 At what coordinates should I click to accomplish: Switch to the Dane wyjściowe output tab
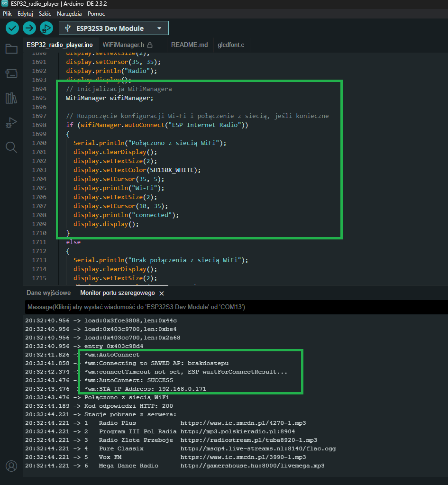tap(48, 293)
